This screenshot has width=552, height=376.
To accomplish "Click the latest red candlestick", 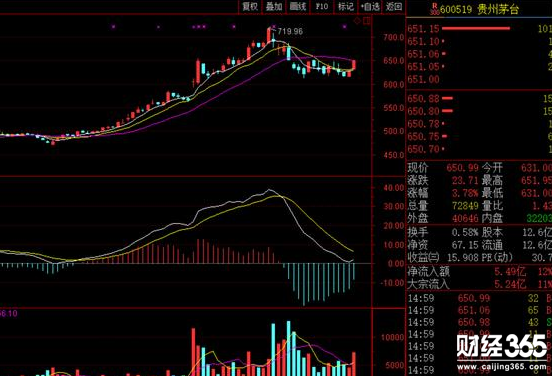I will tap(354, 65).
